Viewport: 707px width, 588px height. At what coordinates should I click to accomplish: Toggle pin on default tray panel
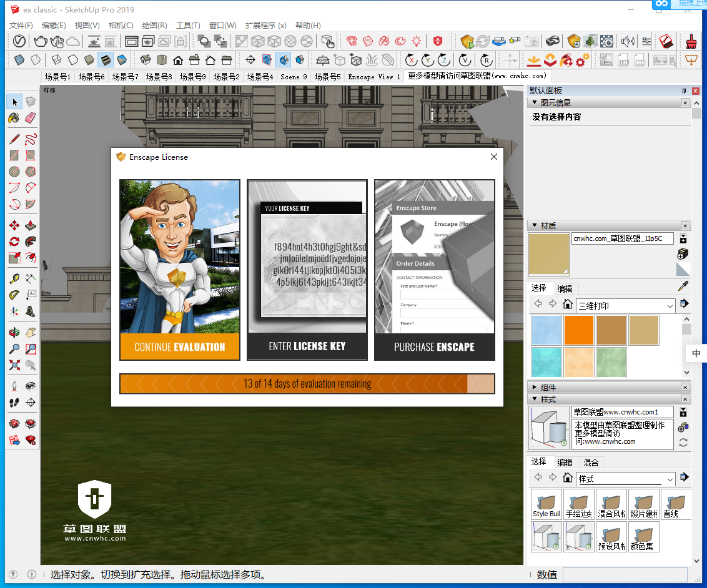point(684,91)
